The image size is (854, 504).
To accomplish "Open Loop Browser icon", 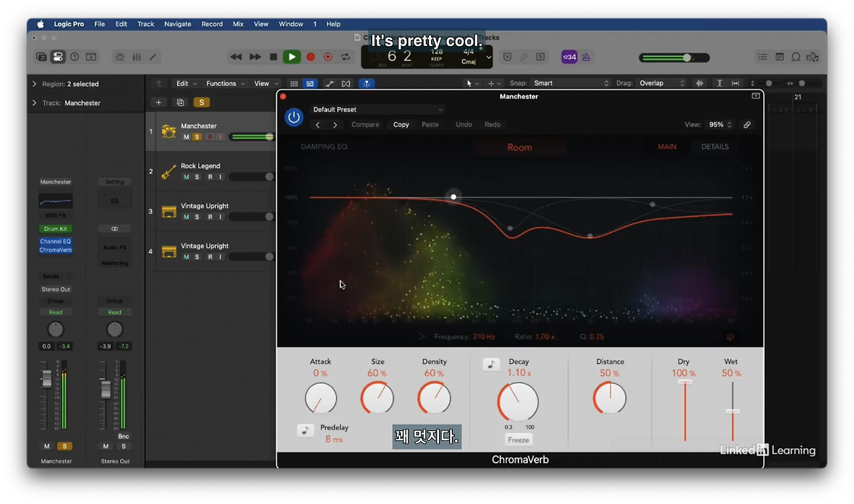I will (x=795, y=57).
